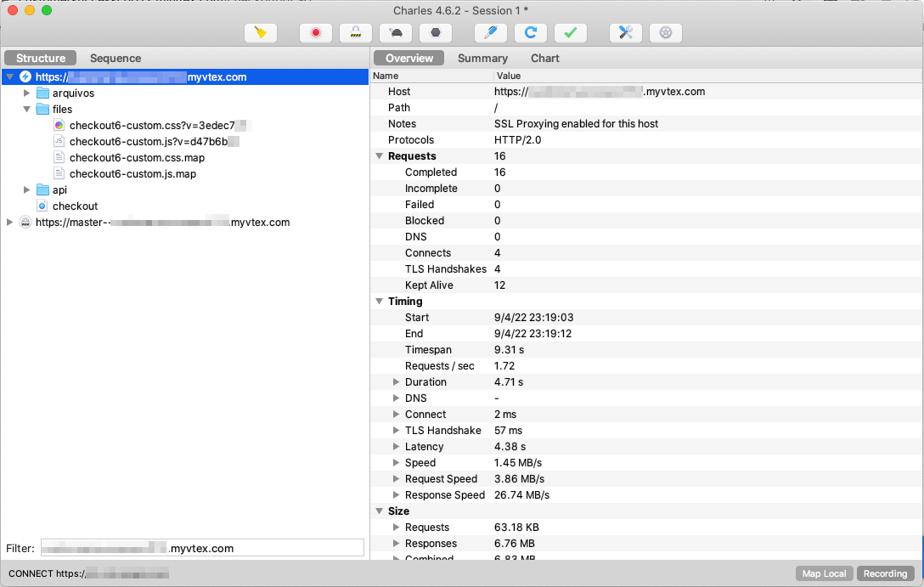Expand the Connect timing row
Image resolution: width=924 pixels, height=587 pixels.
pos(396,415)
